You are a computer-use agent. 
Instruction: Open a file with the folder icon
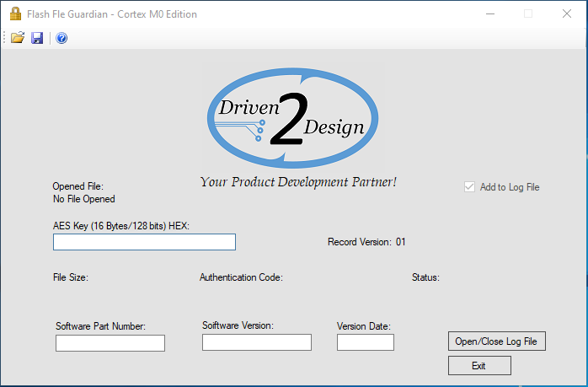17,38
